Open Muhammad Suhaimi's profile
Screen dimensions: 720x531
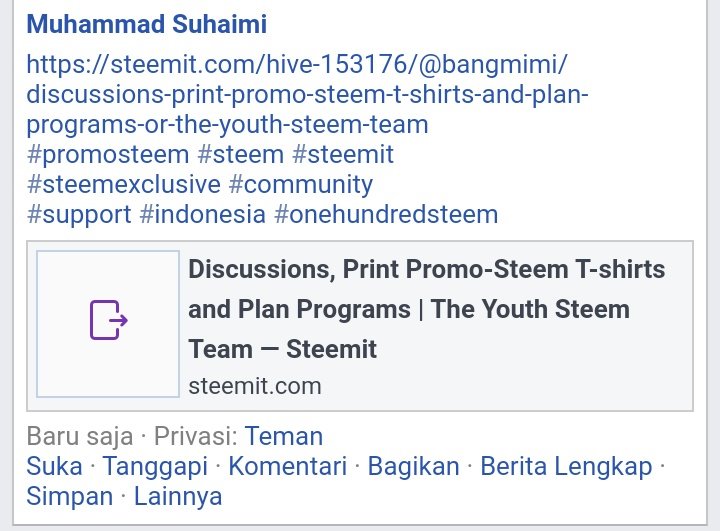click(x=146, y=24)
